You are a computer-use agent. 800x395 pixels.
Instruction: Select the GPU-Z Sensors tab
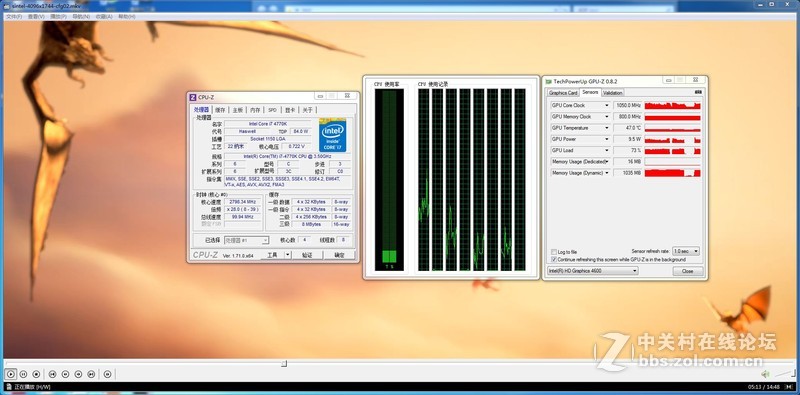point(590,92)
